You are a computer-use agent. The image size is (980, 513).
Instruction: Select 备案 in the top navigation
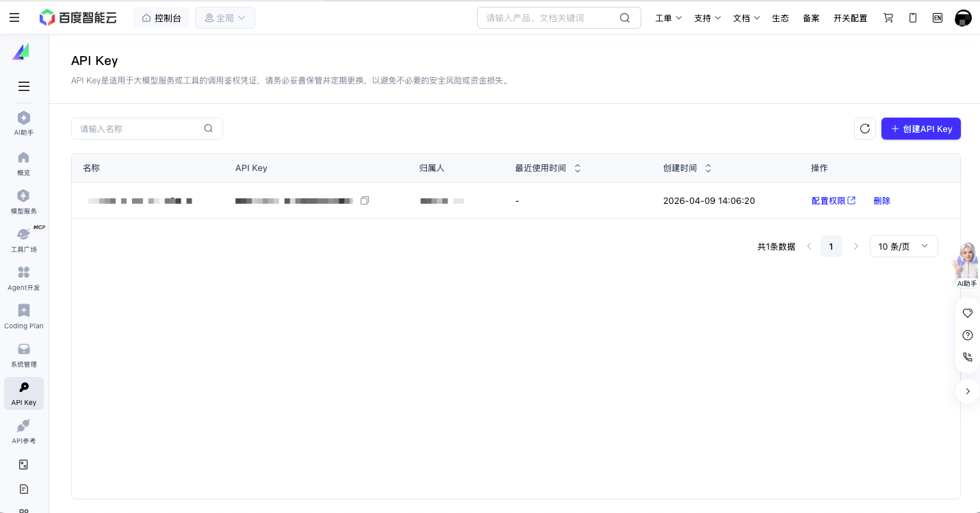point(811,18)
